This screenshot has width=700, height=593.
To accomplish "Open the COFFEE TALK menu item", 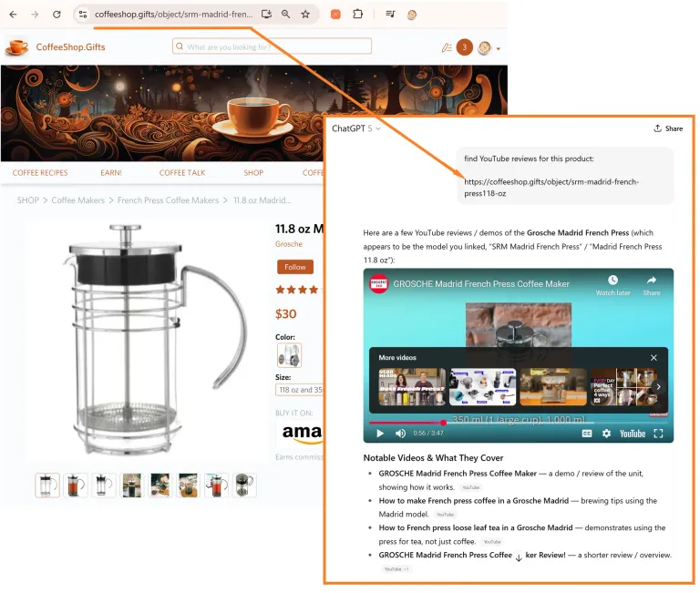I will 182,173.
